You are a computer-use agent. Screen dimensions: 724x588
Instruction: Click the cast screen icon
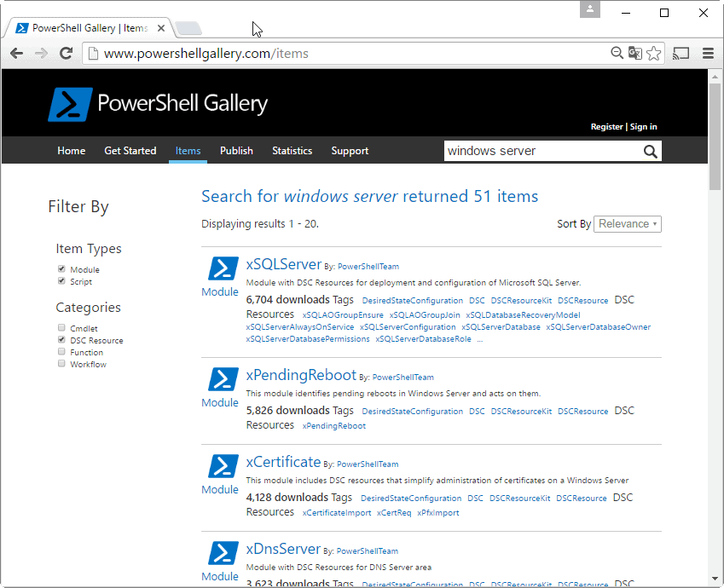tap(681, 54)
